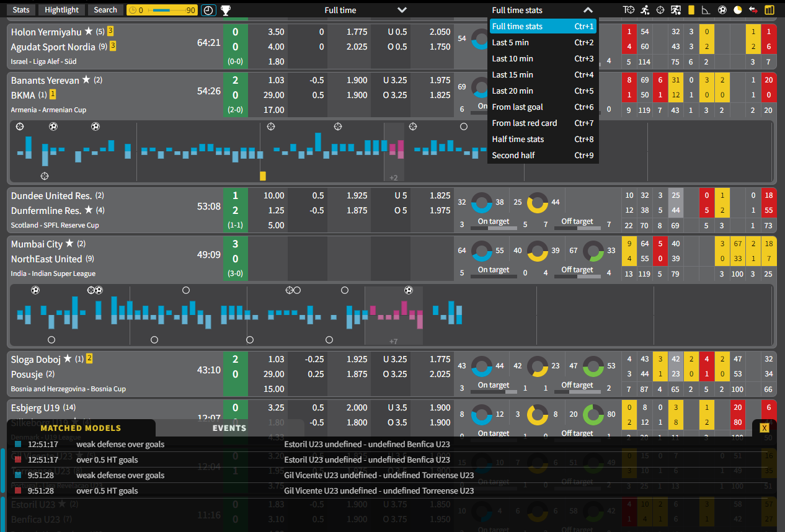
Task: Click the trophy icon in the top toolbar
Action: pos(226,10)
